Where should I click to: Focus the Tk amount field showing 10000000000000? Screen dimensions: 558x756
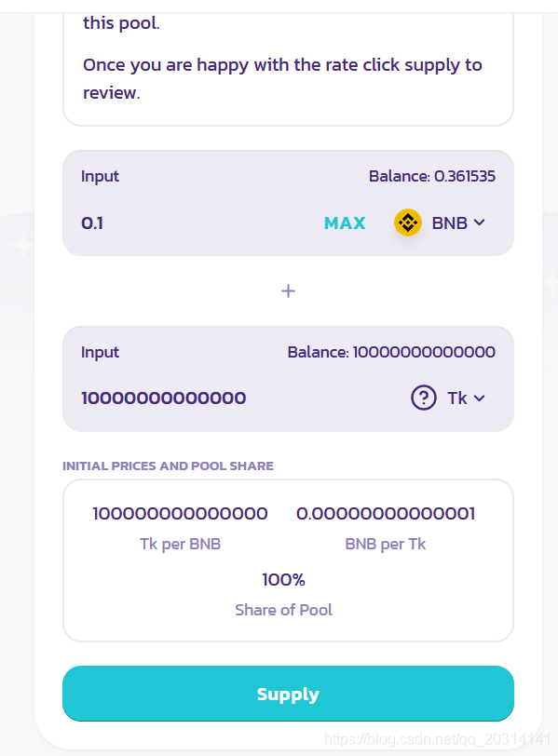click(x=237, y=398)
